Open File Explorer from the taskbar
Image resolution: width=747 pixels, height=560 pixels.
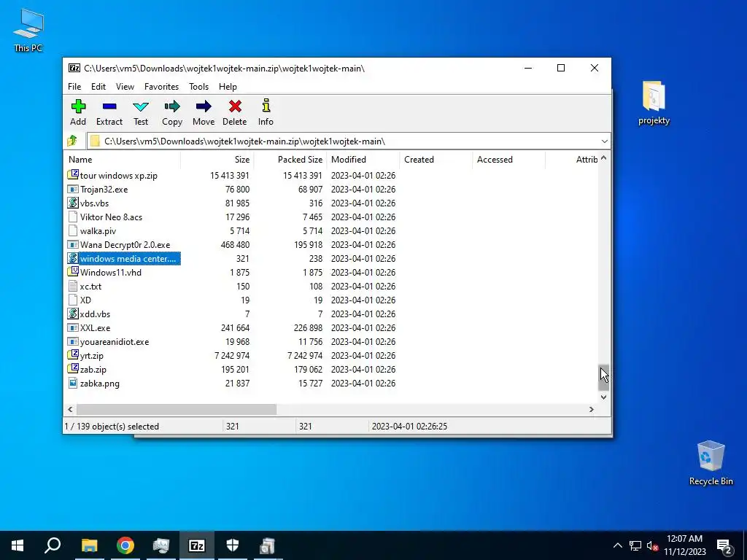(x=89, y=545)
